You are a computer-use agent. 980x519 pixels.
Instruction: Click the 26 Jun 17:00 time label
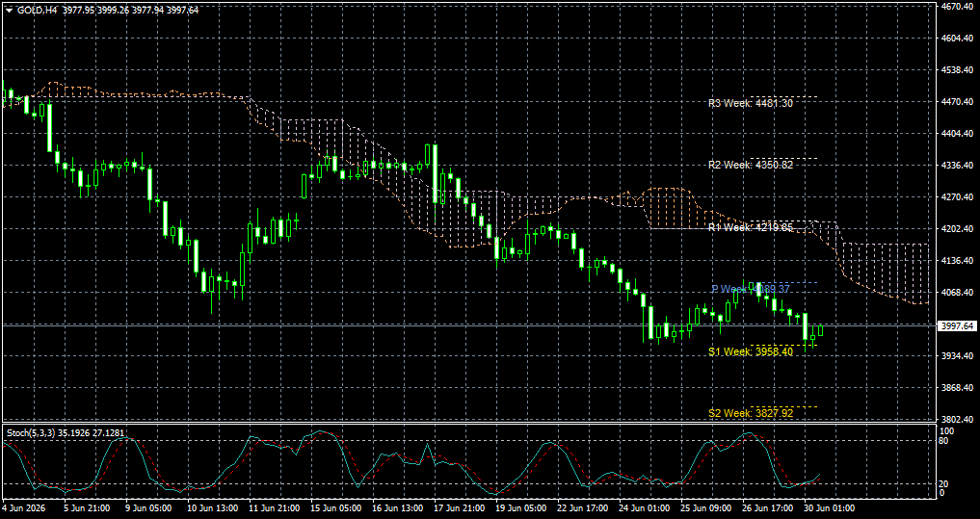[x=767, y=508]
